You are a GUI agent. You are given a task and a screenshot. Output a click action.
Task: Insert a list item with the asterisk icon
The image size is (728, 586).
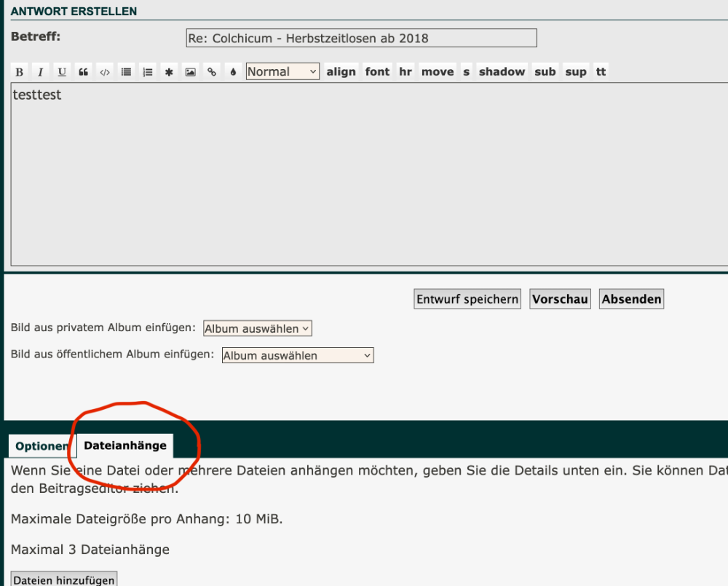[169, 71]
